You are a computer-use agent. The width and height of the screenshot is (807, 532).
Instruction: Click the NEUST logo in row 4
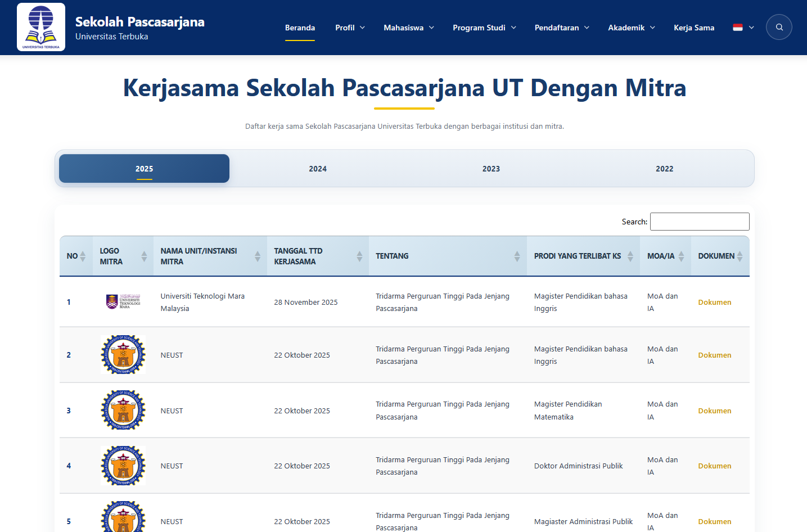123,466
